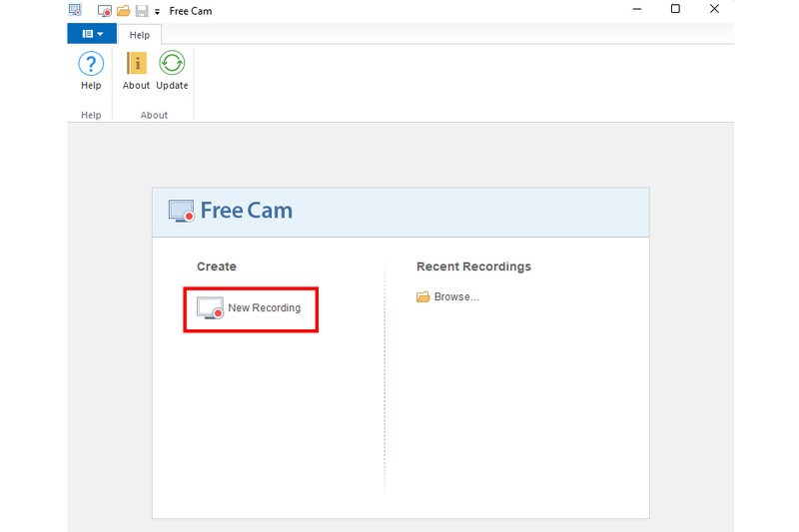Click the Free Cam monitor logo in welcome panel

click(x=181, y=211)
